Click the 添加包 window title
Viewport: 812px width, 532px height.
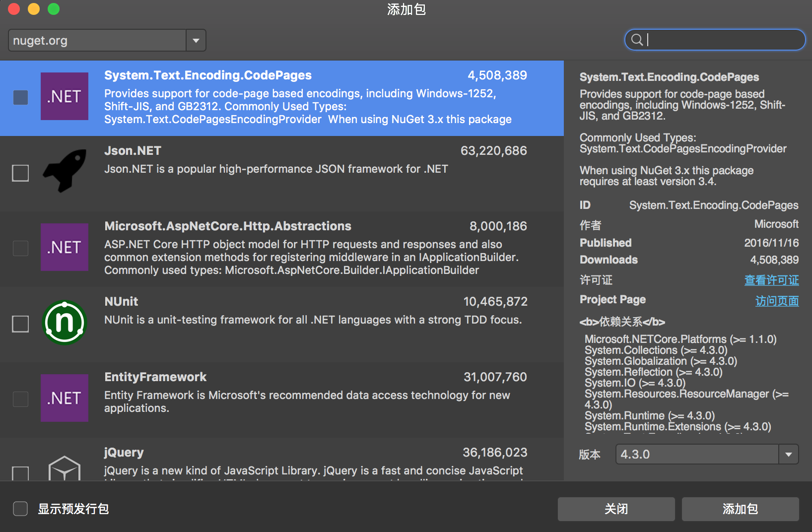[406, 9]
